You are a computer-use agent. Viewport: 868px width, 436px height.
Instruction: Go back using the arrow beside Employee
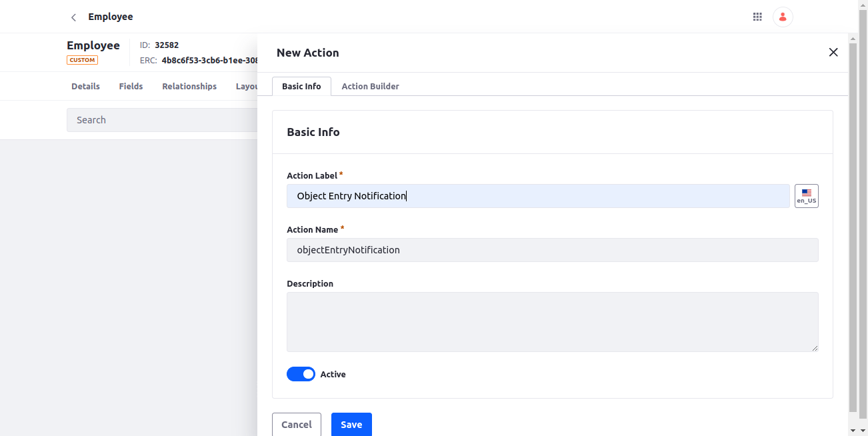pos(73,17)
